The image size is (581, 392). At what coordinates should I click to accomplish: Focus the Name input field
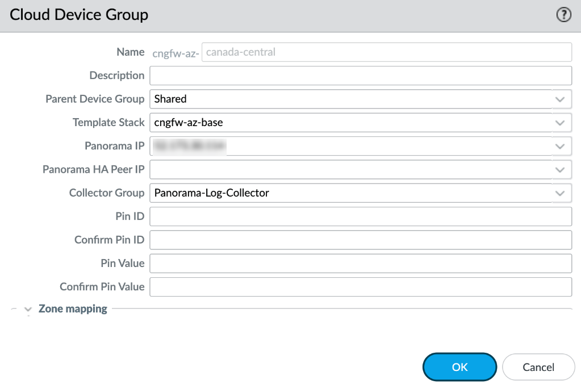tap(386, 52)
